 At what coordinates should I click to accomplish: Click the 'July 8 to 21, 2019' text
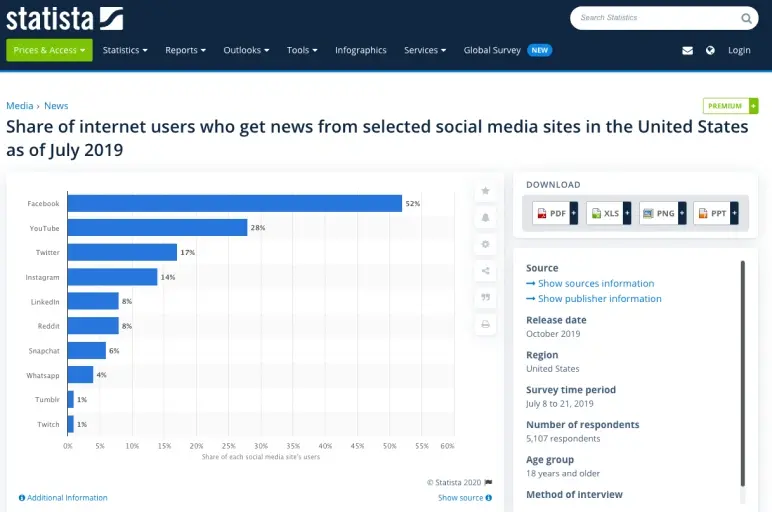point(560,404)
